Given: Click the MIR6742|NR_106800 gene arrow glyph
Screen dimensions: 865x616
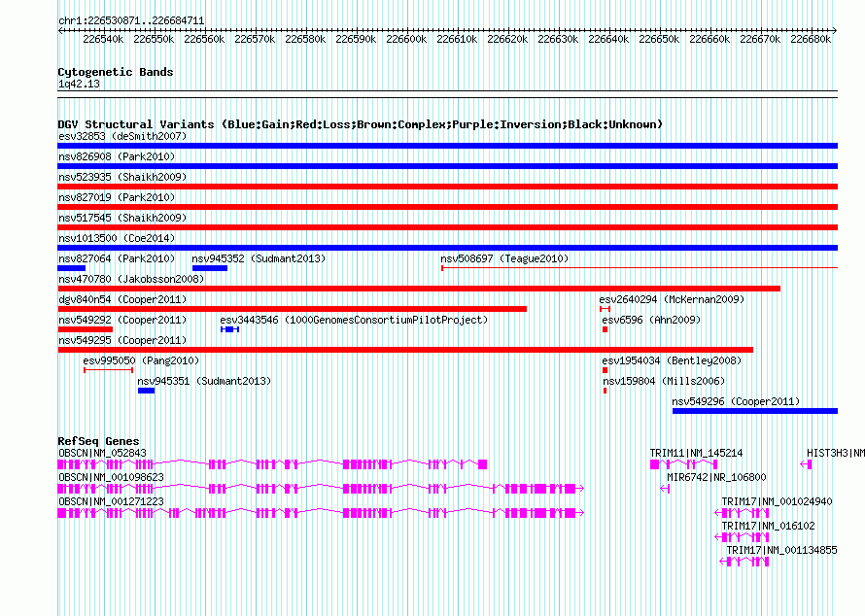Looking at the screenshot, I should click(x=665, y=489).
